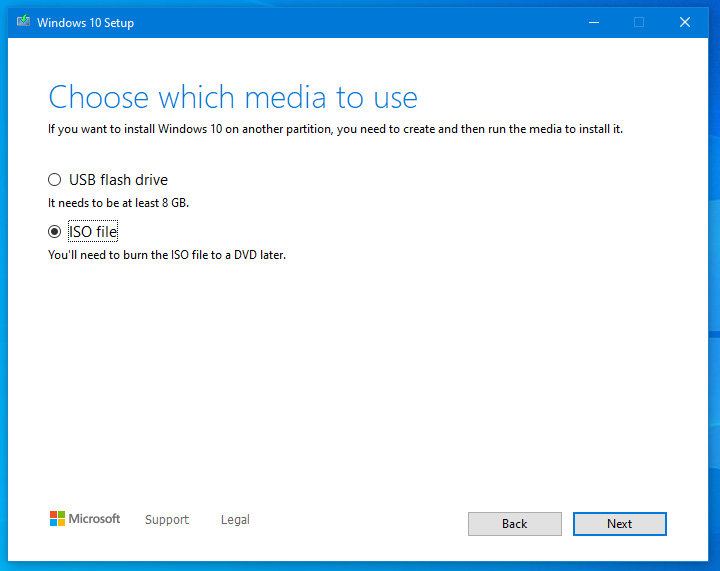Open the Legal link
The image size is (720, 571).
pos(235,519)
